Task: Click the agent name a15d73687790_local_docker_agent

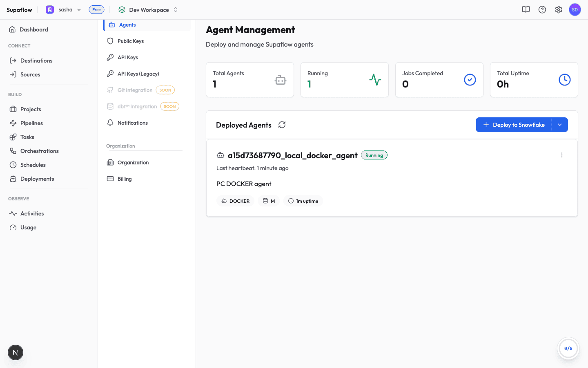Action: [x=293, y=155]
